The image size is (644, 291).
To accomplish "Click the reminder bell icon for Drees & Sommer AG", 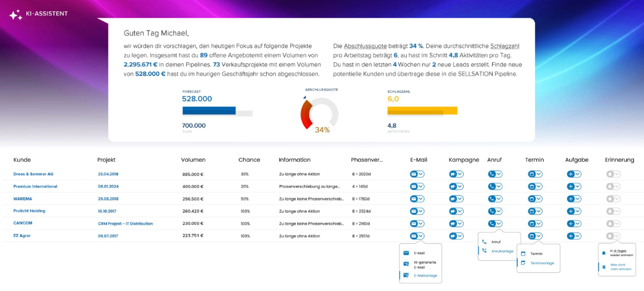I will (610, 174).
